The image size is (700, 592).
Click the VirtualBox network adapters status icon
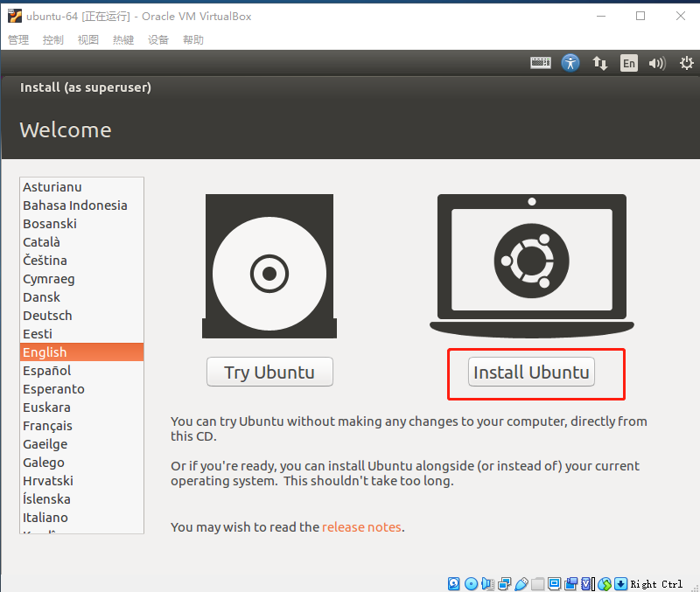point(505,583)
